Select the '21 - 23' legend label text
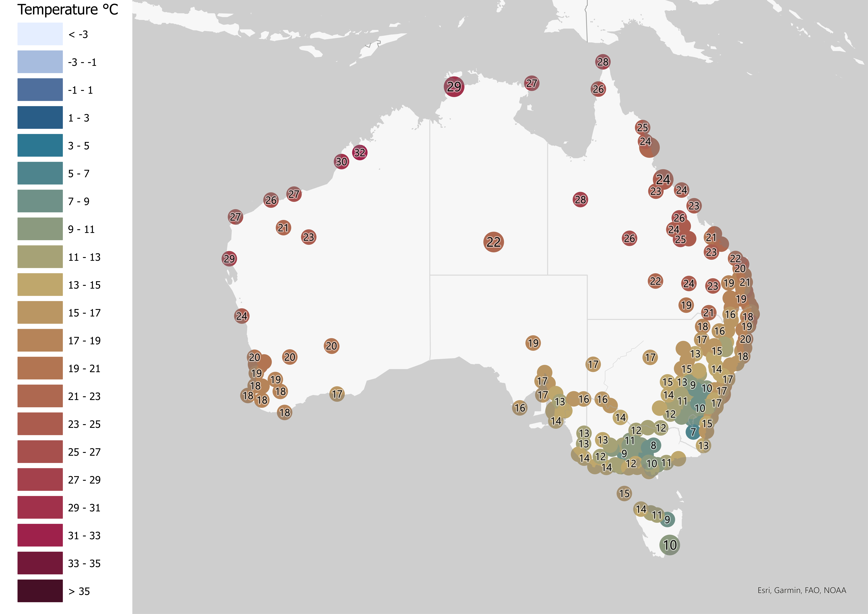Screen dimensions: 868x614 pyautogui.click(x=84, y=396)
